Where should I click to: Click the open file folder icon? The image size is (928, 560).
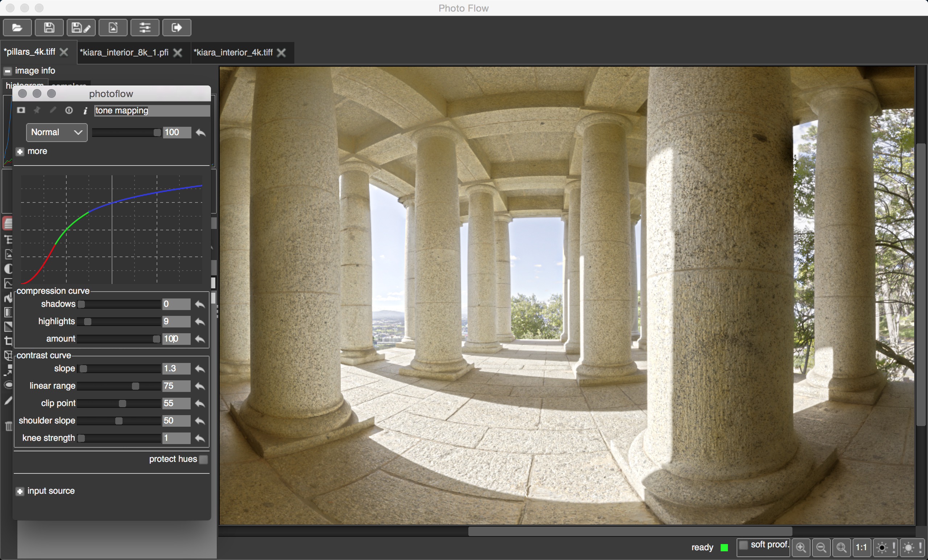pyautogui.click(x=17, y=28)
